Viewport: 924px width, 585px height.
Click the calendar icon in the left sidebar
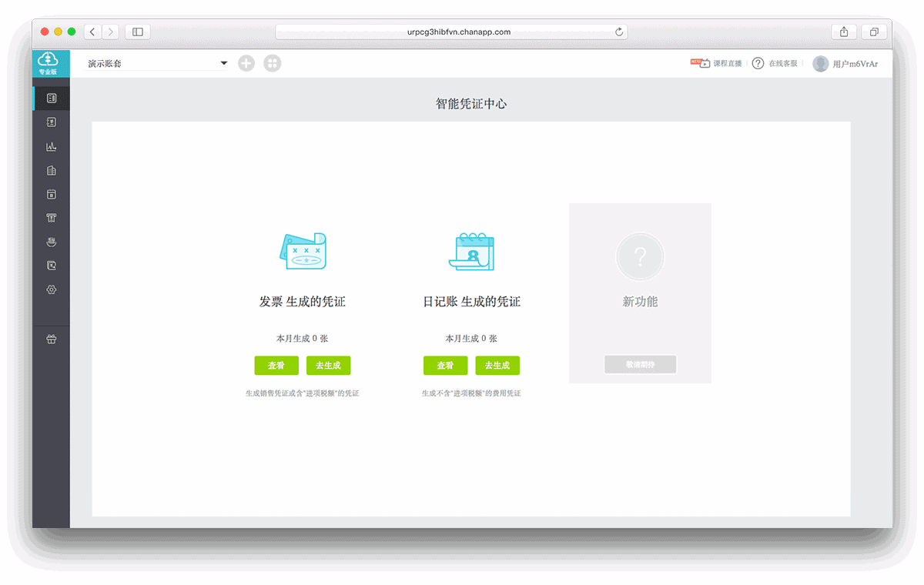(52, 194)
